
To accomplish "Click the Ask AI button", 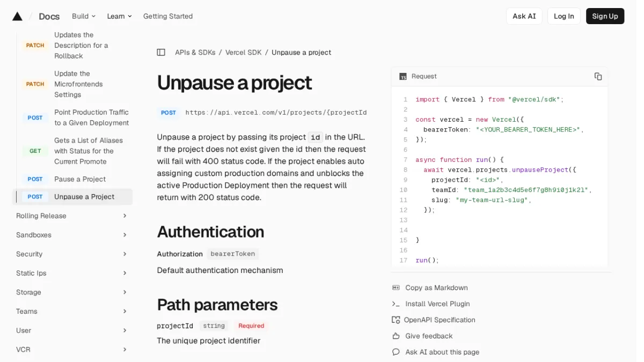I will (524, 16).
